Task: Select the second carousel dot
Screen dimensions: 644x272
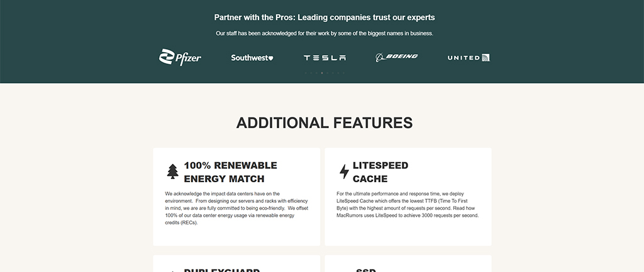Action: pos(311,73)
